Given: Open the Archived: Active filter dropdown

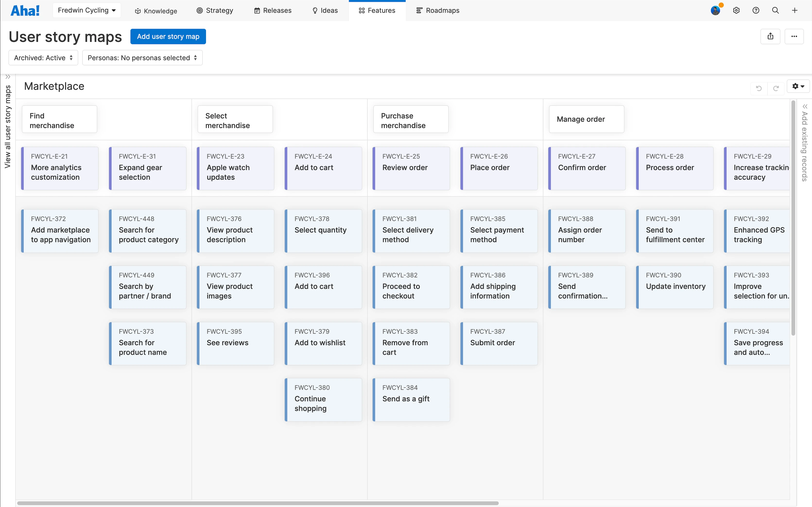Looking at the screenshot, I should click(x=43, y=58).
